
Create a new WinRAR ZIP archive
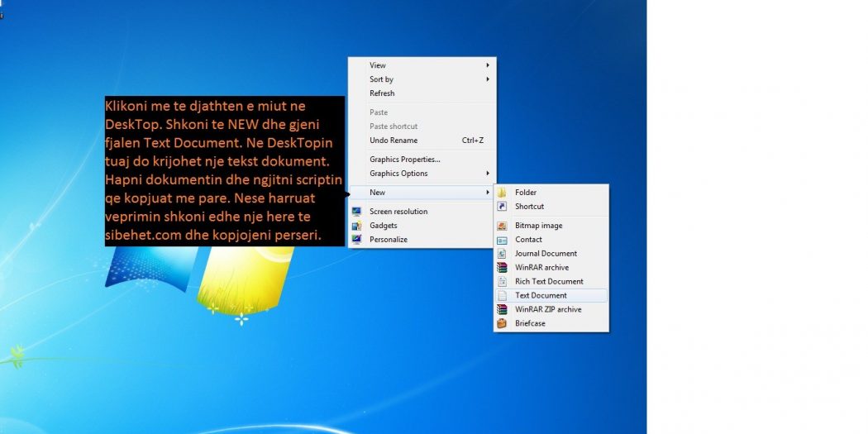(x=551, y=309)
